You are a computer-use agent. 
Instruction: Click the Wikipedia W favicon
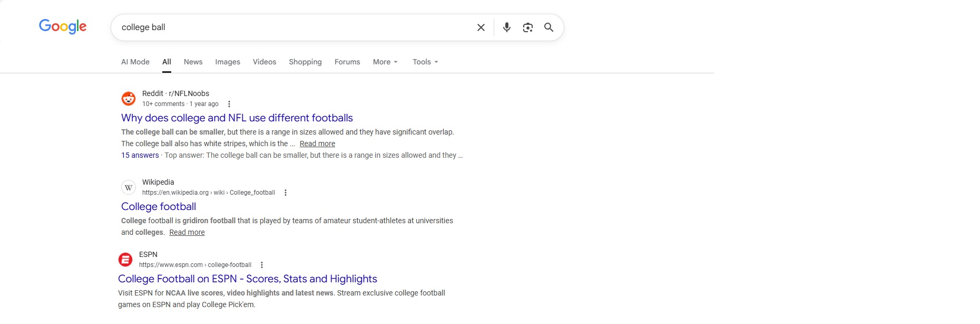click(x=129, y=187)
